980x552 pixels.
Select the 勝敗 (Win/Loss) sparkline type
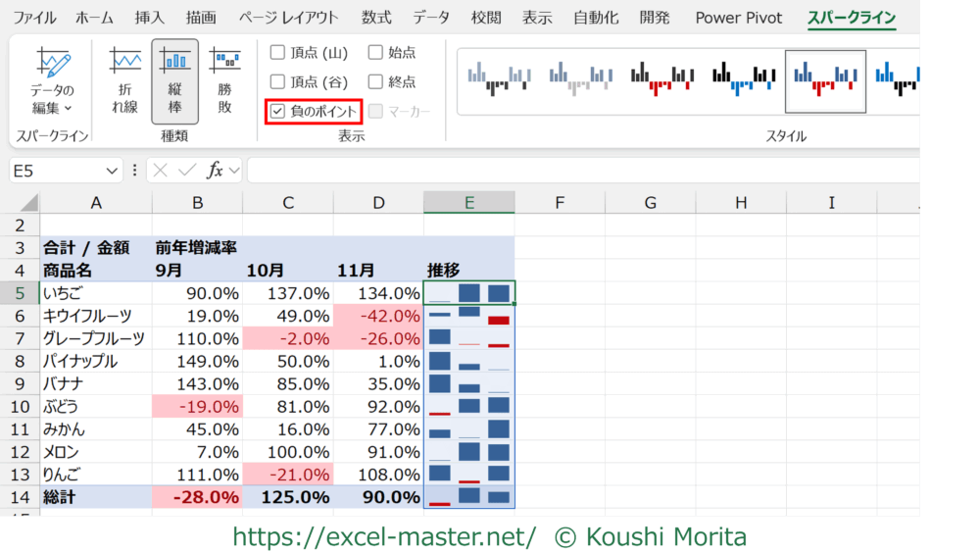coord(224,82)
